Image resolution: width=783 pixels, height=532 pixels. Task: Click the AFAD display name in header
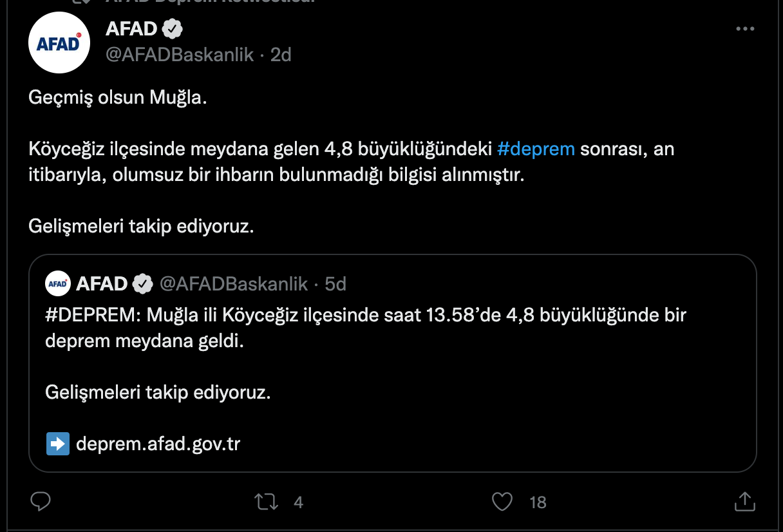coord(131,29)
